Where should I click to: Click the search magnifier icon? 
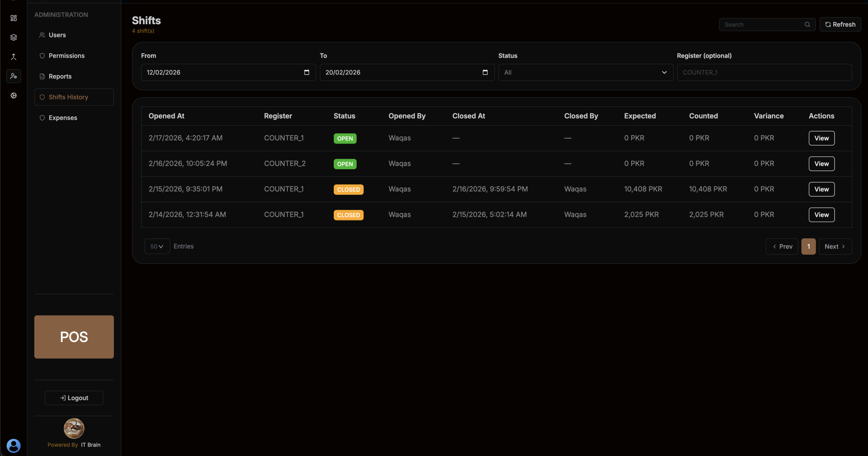[807, 24]
